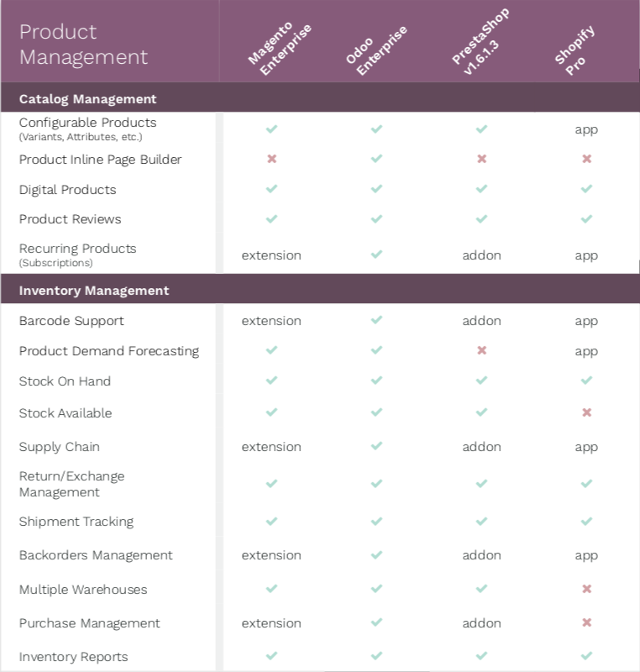Screen dimensions: 640x672
Task: Click the PrestaShop check mark for Stock Available
Action: point(481,412)
